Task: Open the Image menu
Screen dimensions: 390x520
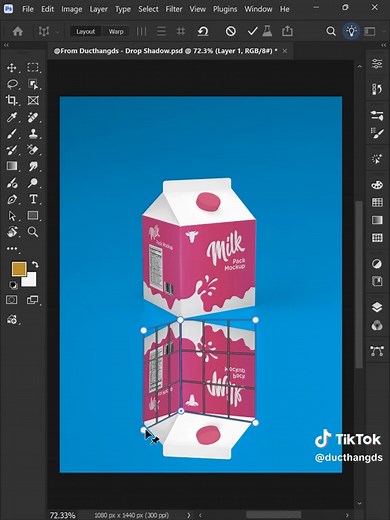Action: pos(71,9)
